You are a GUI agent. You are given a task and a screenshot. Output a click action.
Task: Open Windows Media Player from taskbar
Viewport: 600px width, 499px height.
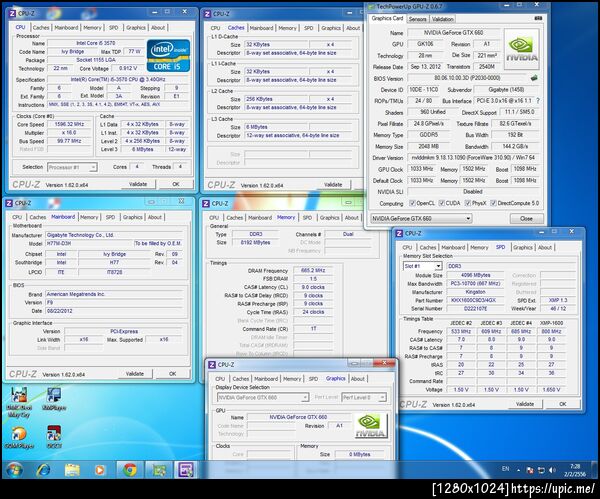coord(99,470)
